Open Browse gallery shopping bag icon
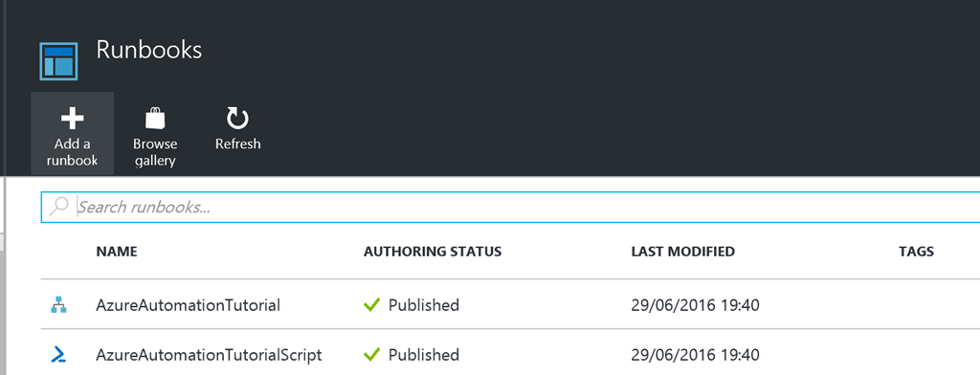Screen dimensions: 980x375 [155, 118]
